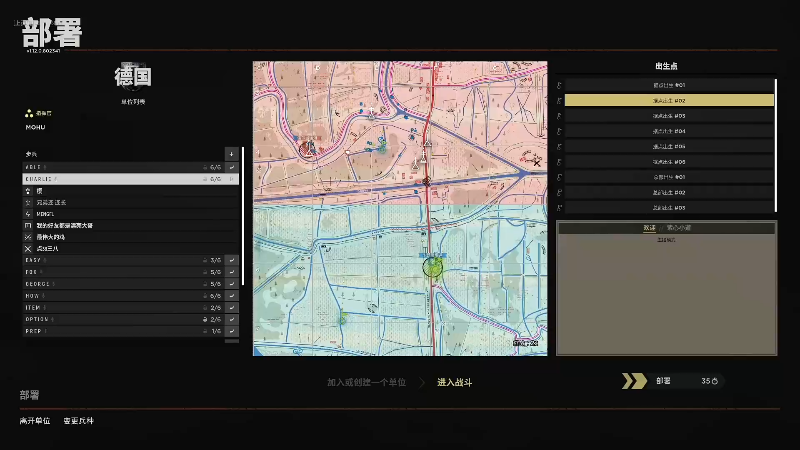Click the green circled spawn marker on the map

click(x=433, y=267)
